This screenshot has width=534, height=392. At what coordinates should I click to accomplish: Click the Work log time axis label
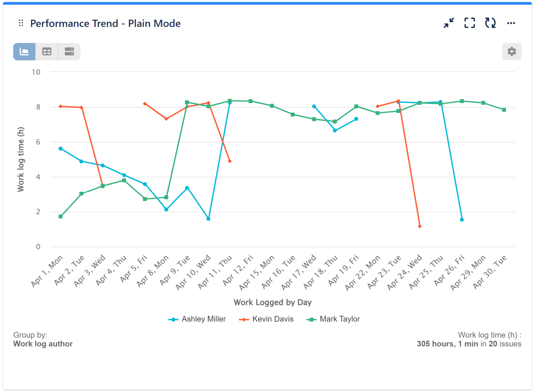tap(21, 159)
